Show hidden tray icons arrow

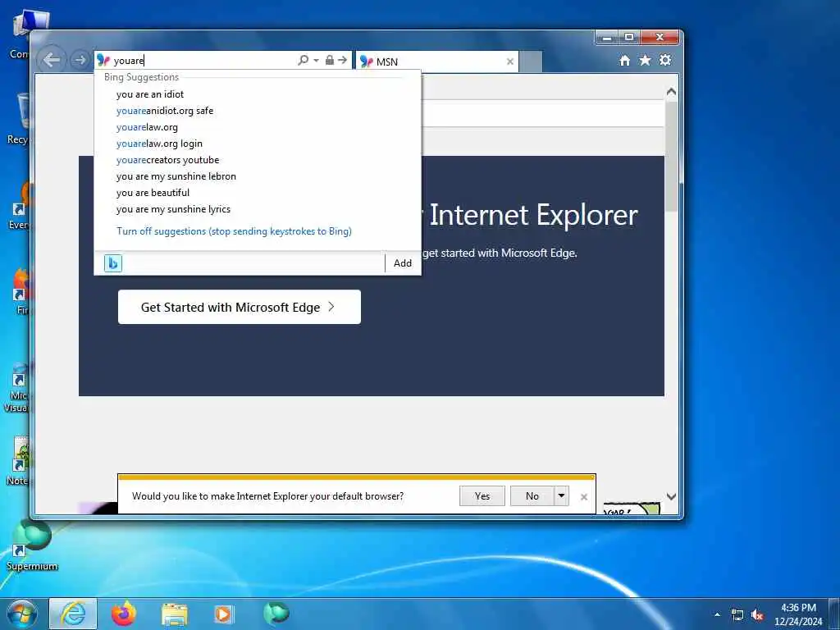coord(717,614)
